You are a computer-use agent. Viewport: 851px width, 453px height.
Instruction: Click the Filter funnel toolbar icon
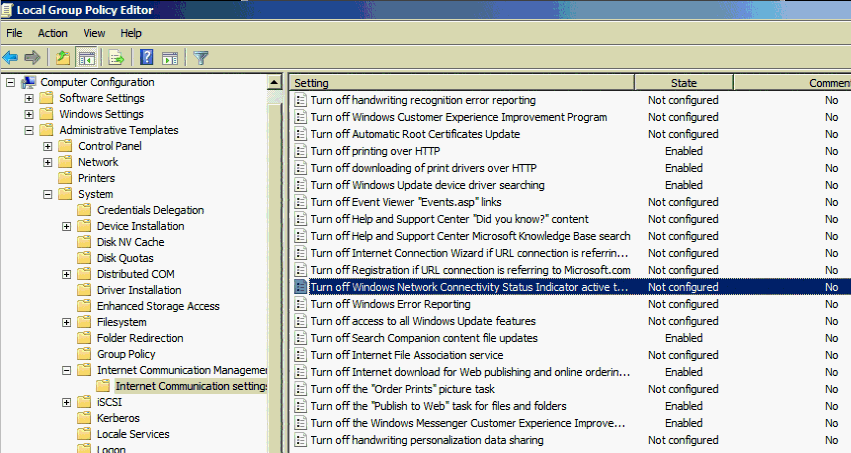[200, 57]
